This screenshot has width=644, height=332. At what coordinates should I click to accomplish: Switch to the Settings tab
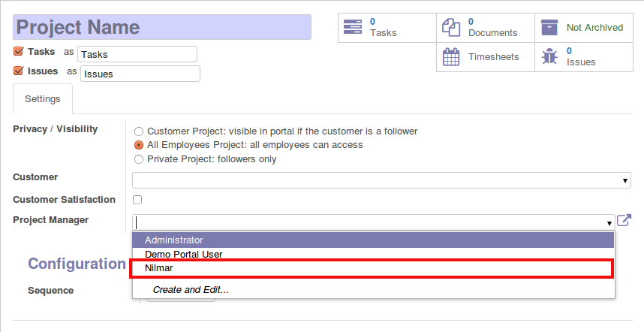point(43,98)
